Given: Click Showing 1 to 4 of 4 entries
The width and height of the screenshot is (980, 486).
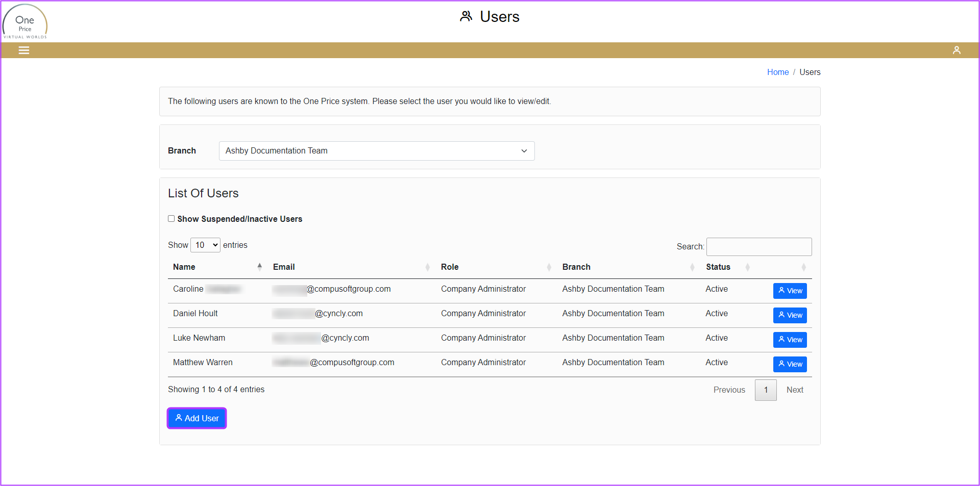Looking at the screenshot, I should 216,389.
